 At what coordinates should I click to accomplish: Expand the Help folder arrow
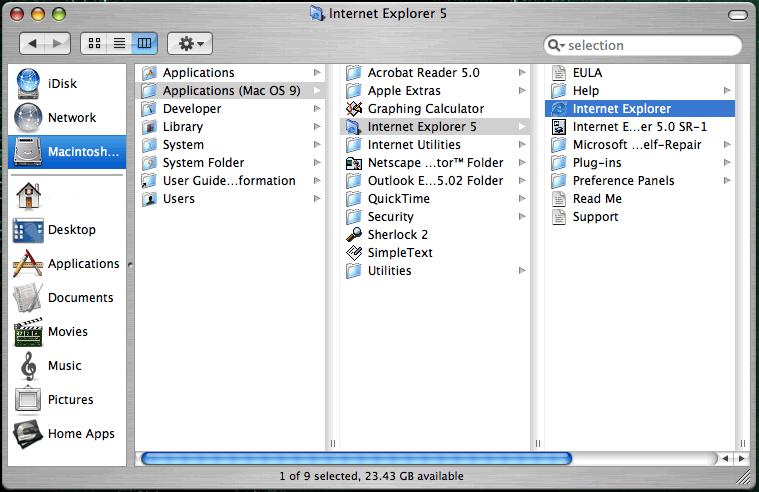[727, 91]
